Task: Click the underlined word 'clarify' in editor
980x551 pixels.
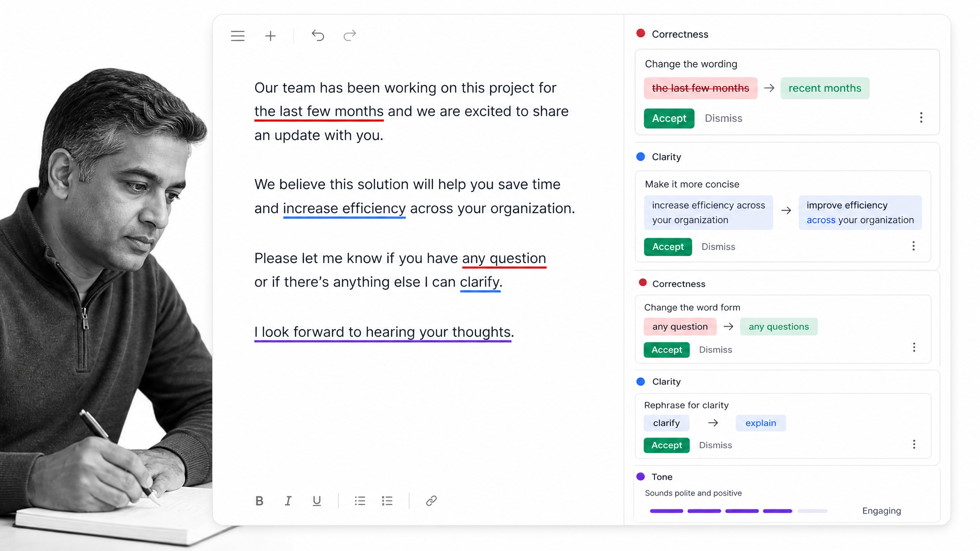Action: coord(480,282)
